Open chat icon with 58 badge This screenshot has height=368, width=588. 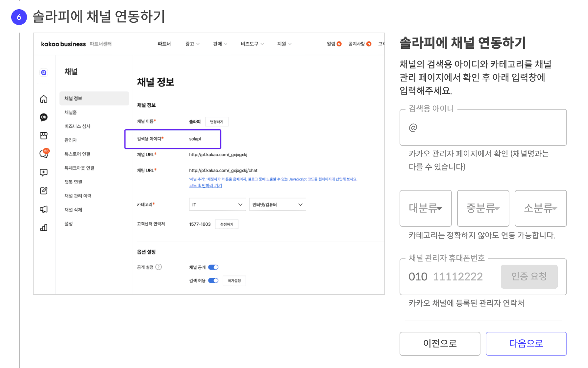44,153
